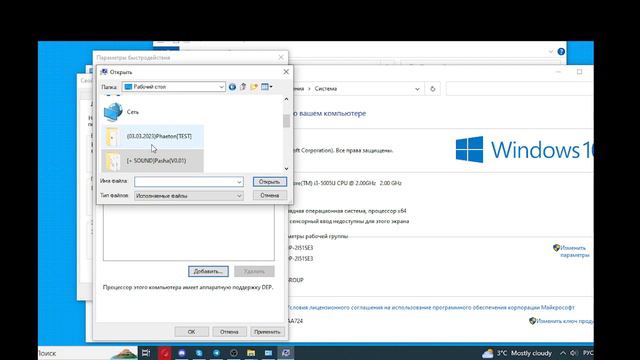Screen dimensions: 640x360
Task: Open the Telegram icon on taskbar
Action: (x=216, y=353)
